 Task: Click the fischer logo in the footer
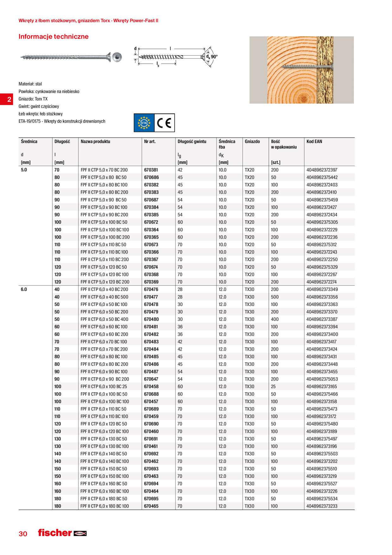click(x=62, y=533)
